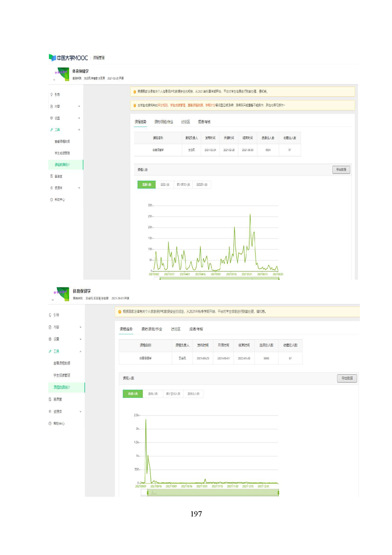The image size is (392, 555).
Task: Select 退选人数 chart option on 2021-02-25 page
Action: 165,185
